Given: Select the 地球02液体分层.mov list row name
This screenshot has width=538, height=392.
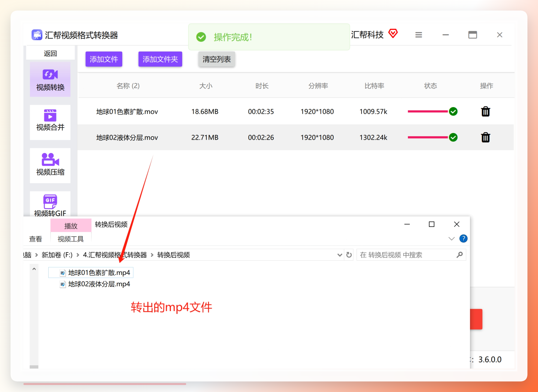Looking at the screenshot, I should click(127, 137).
